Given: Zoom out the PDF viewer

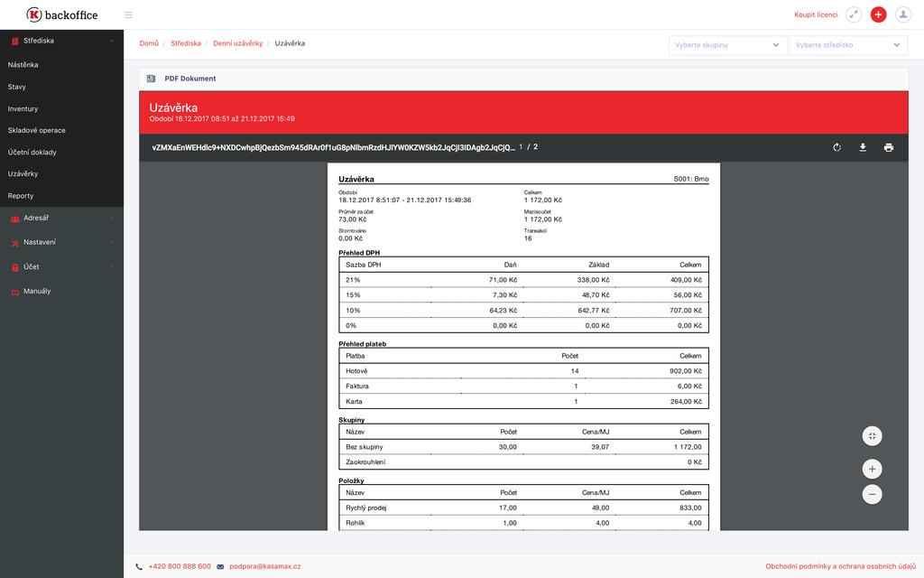Looking at the screenshot, I should click(873, 494).
